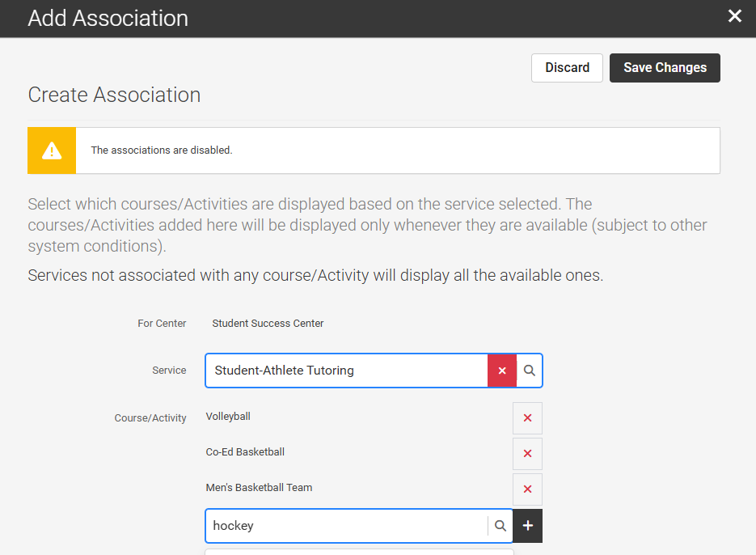Click the Discard button

tap(567, 68)
